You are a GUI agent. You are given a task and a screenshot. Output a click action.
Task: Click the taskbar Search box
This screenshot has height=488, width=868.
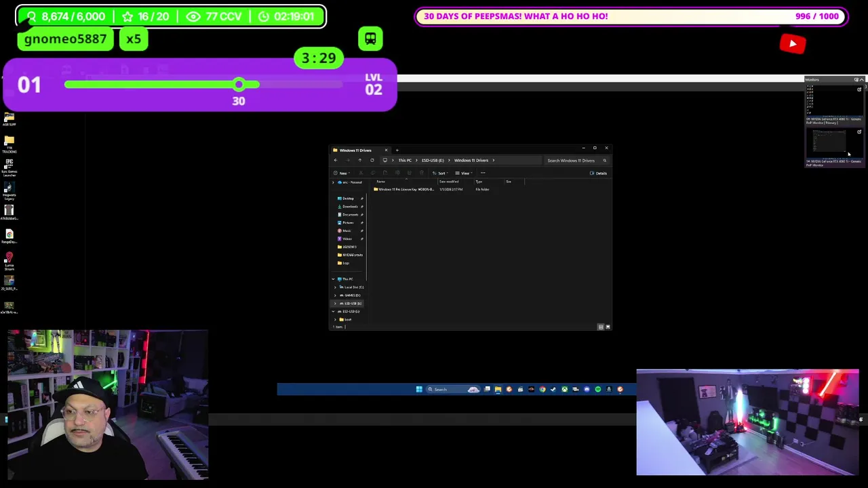coord(453,389)
